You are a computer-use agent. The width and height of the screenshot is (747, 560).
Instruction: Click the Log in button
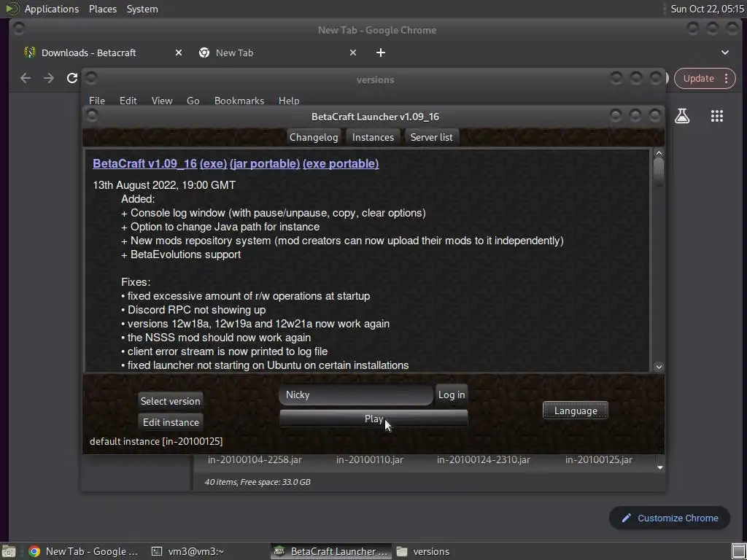point(451,394)
